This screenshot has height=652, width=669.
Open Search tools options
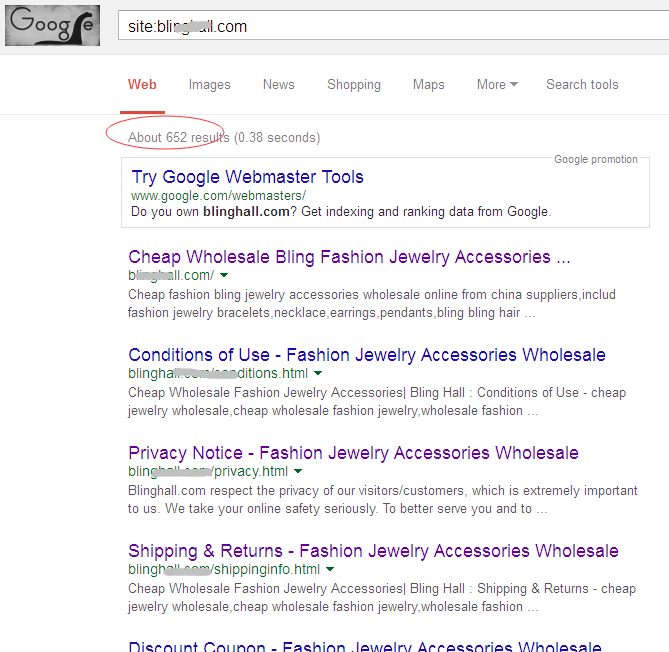(582, 84)
